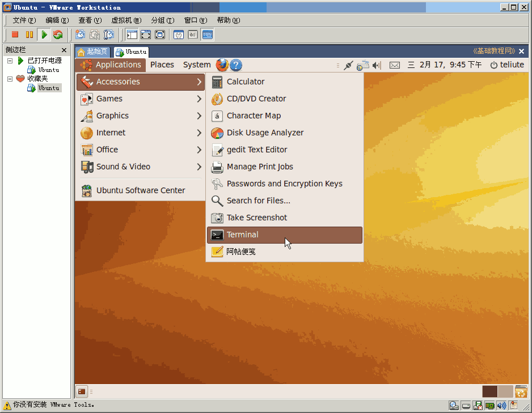This screenshot has height=413, width=532.
Task: Click the reset VM toolbar icon
Action: [x=58, y=35]
